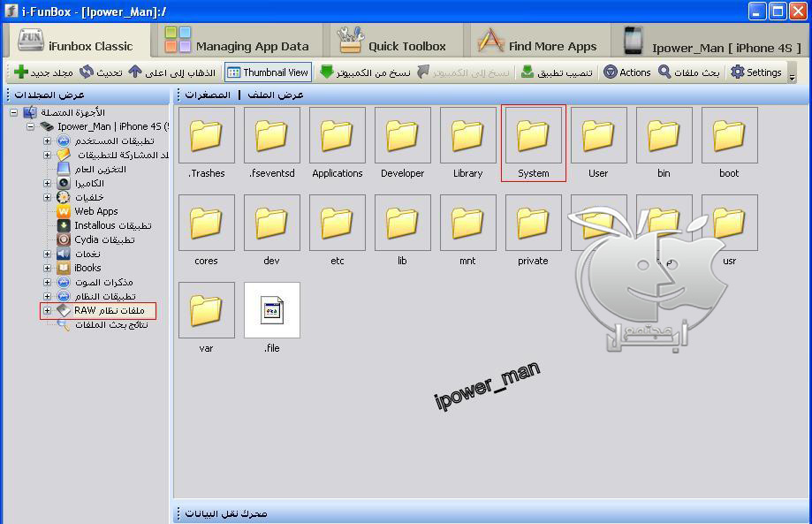Click green down-arrow copy from PC icon
Viewport: 812px width, 524px height.
tap(326, 72)
